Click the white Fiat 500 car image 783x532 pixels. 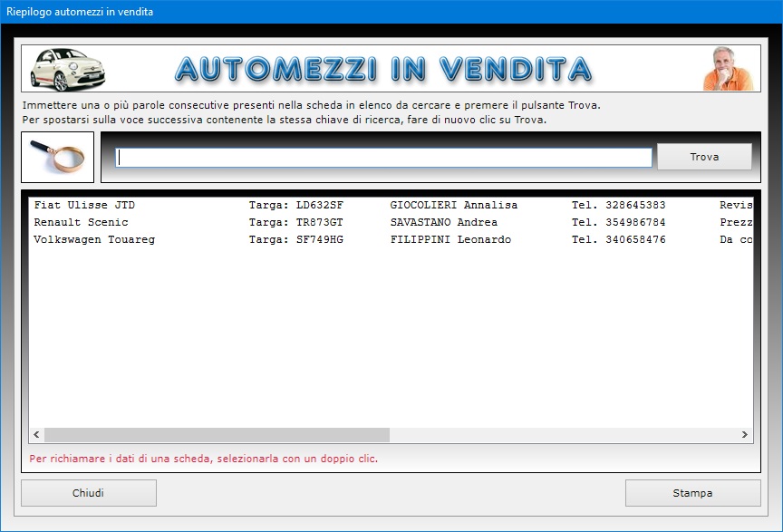point(67,69)
